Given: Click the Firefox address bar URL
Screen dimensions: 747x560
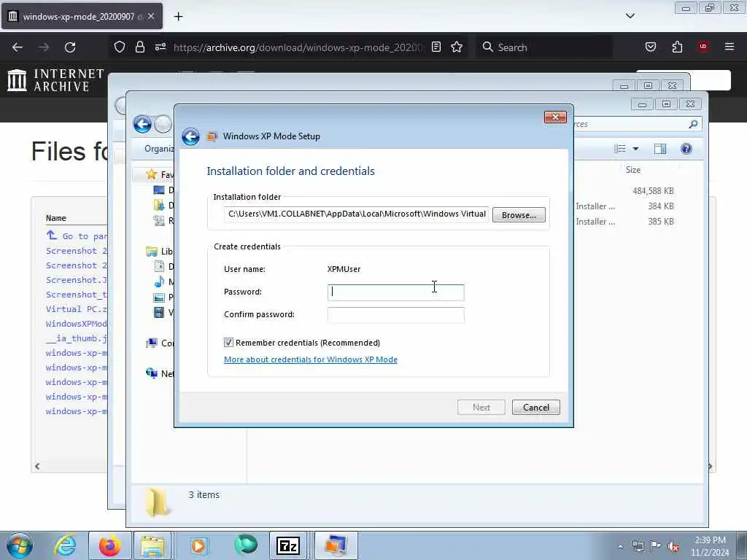Looking at the screenshot, I should click(x=298, y=47).
